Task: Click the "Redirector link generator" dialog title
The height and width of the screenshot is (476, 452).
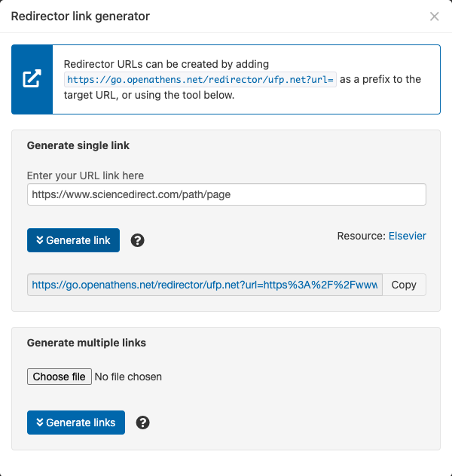Action: 80,17
